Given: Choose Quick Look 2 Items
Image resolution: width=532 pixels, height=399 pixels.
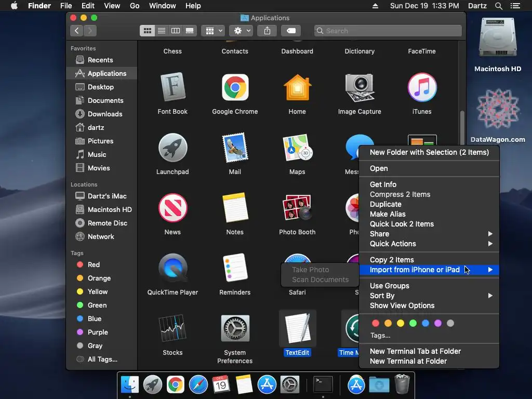Looking at the screenshot, I should [429, 224].
